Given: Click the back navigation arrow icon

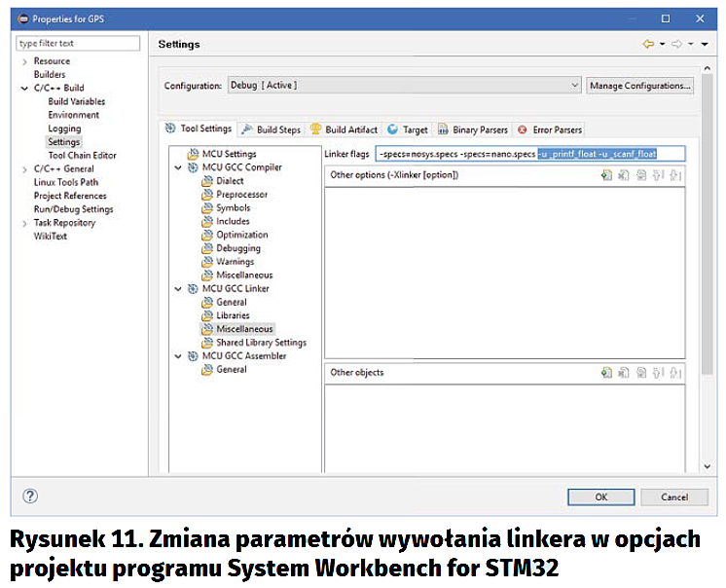Looking at the screenshot, I should [648, 44].
